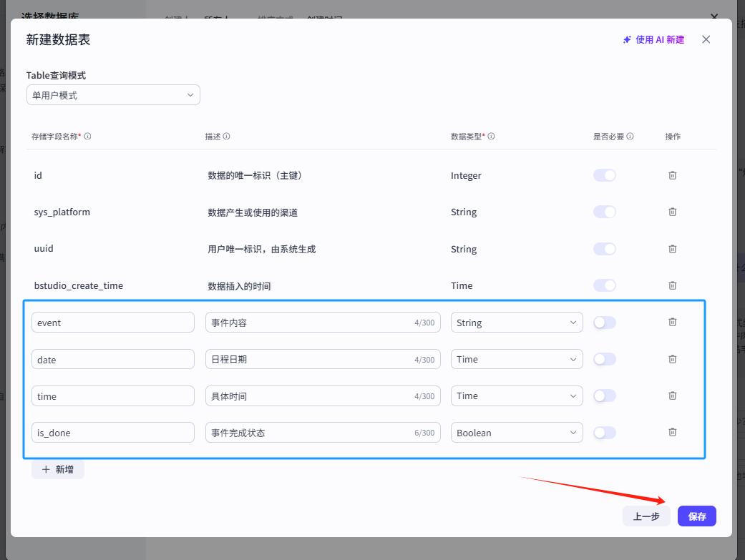
Task: Click the info icon beside 数据类型
Action: (x=491, y=137)
